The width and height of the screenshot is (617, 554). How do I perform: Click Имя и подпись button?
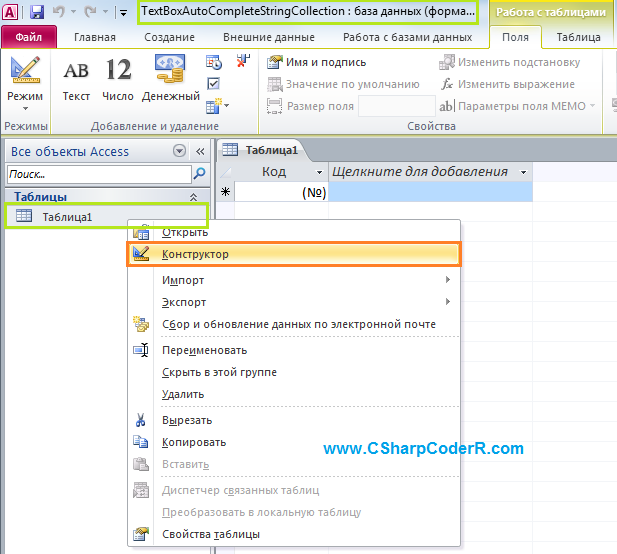tap(316, 62)
